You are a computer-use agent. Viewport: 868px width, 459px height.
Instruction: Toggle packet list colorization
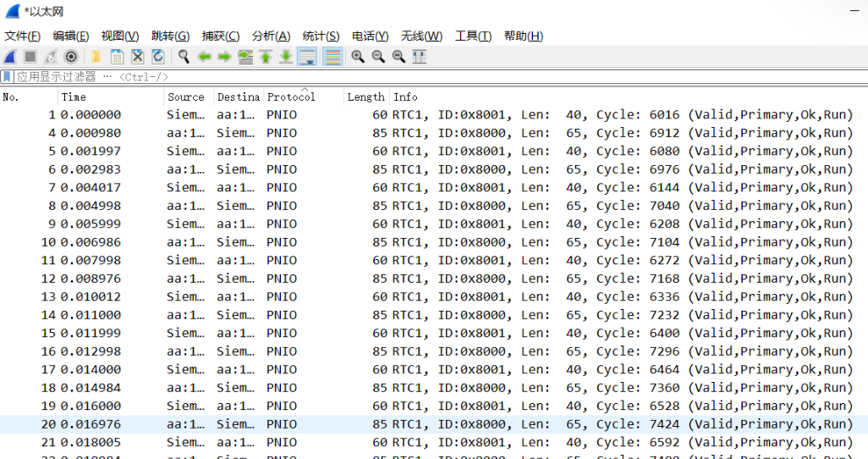332,57
